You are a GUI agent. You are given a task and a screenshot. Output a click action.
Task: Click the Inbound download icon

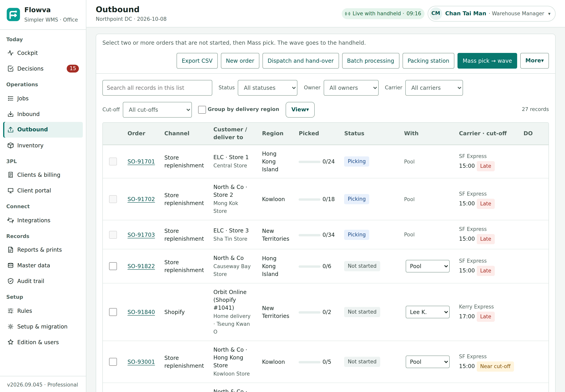pos(11,114)
